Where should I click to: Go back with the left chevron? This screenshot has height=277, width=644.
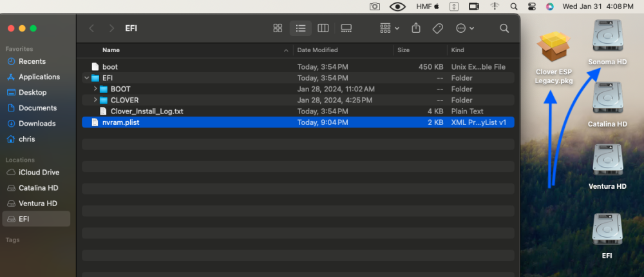point(91,28)
